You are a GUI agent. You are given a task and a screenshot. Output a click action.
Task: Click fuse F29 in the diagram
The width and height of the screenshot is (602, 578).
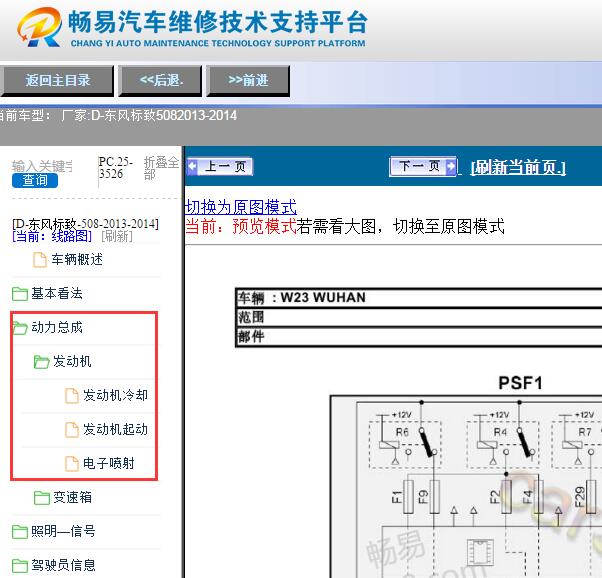point(591,496)
